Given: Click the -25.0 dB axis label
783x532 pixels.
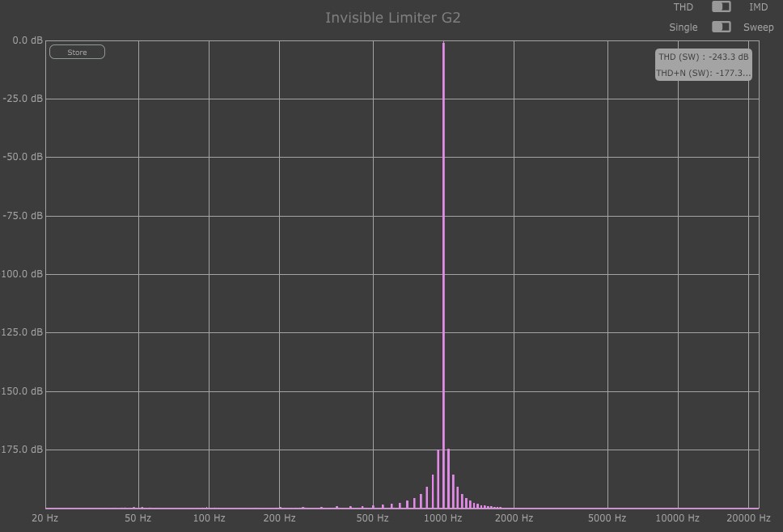Looking at the screenshot, I should (23, 99).
